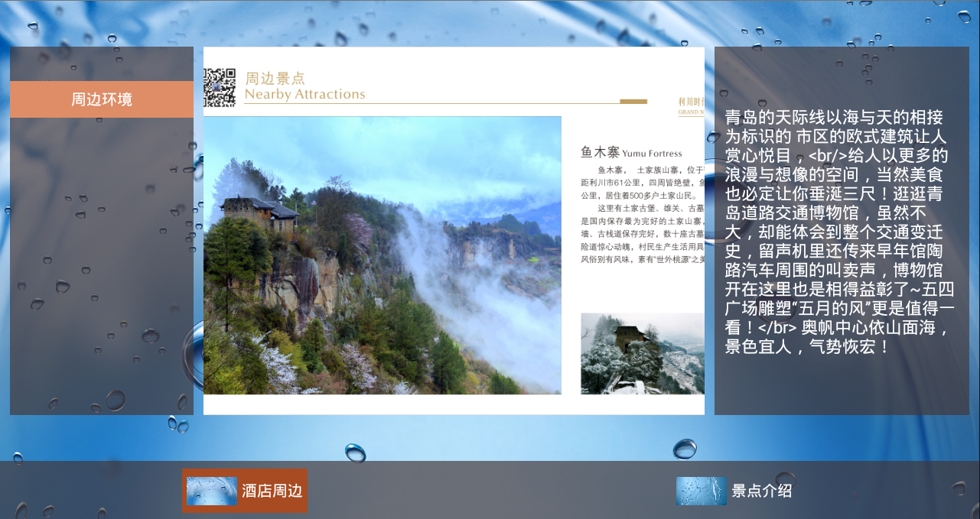Click the Yumu Fortress description paragraph
This screenshot has width=980, height=519.
(641, 215)
